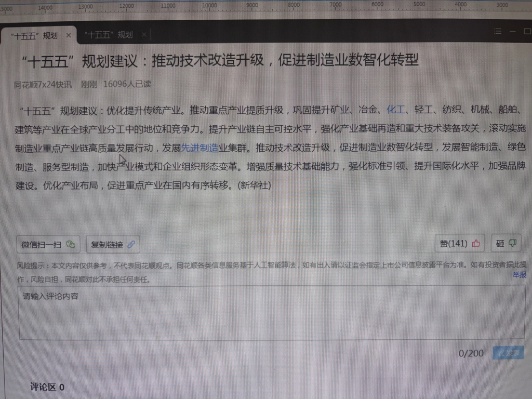The width and height of the screenshot is (532, 399).
Task: Click the 举报 report link
Action: pyautogui.click(x=519, y=274)
